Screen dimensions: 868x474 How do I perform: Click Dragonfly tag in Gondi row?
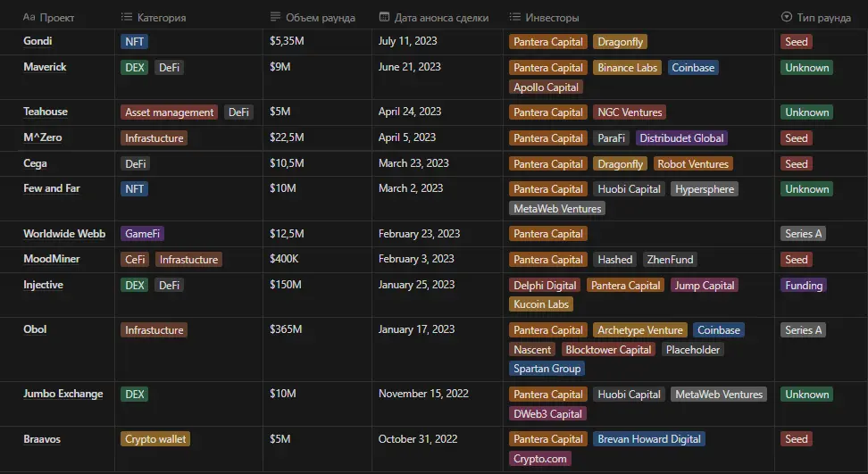621,41
